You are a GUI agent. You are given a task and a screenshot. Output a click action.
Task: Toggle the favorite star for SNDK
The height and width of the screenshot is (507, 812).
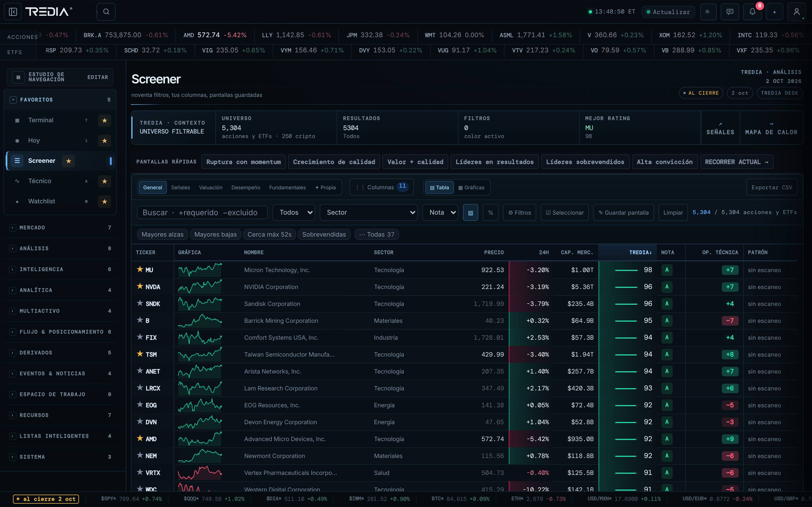tap(140, 303)
